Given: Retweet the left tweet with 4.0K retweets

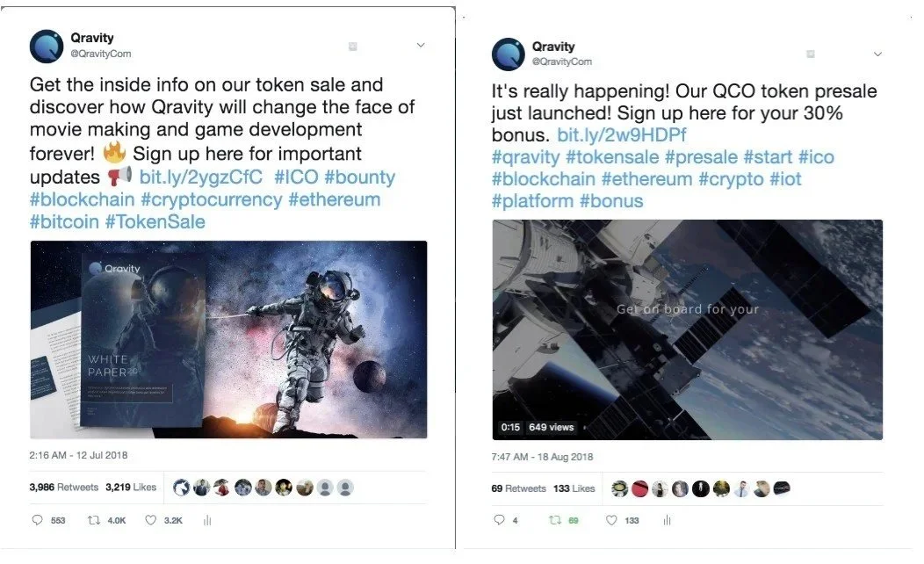Looking at the screenshot, I should coord(94,520).
